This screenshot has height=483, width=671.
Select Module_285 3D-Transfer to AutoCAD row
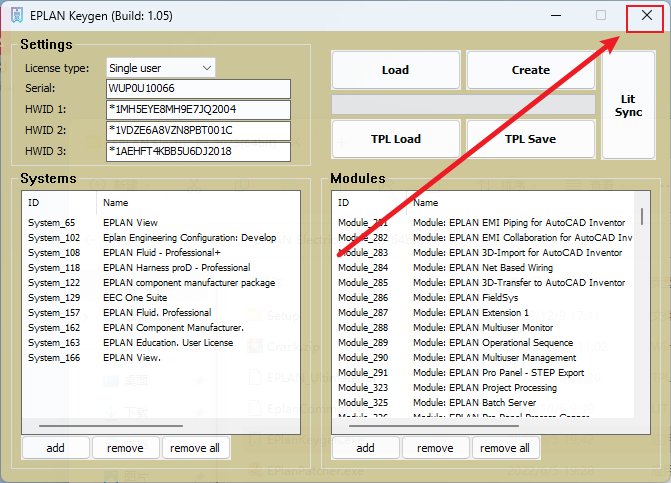[x=484, y=282]
